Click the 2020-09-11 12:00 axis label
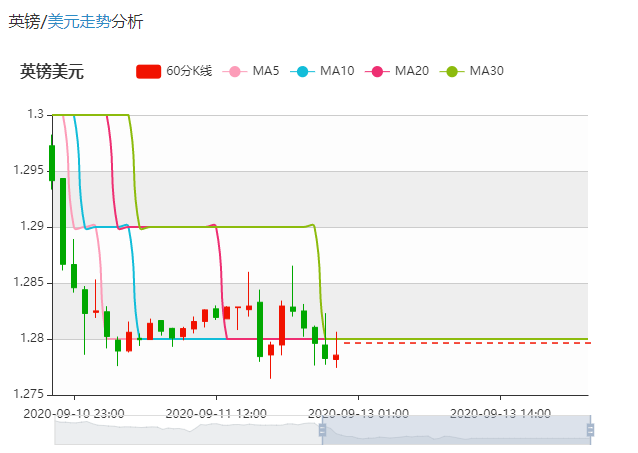The height and width of the screenshot is (453, 638). point(215,412)
